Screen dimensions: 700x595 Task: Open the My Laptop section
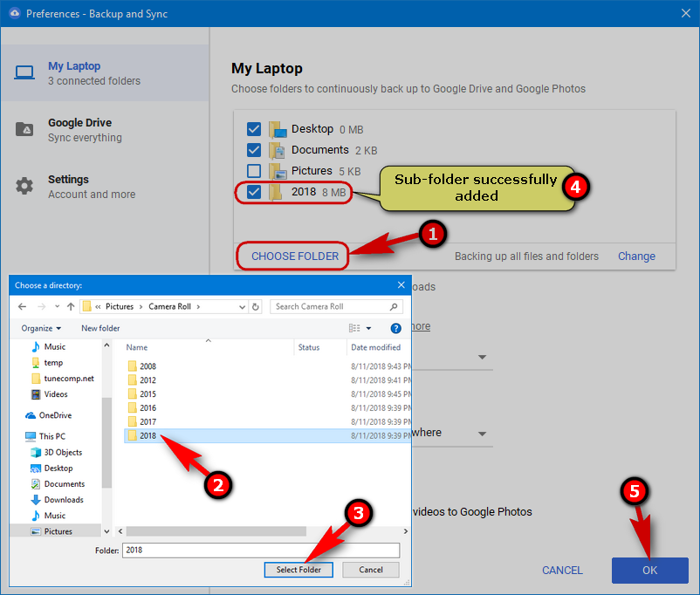click(105, 73)
